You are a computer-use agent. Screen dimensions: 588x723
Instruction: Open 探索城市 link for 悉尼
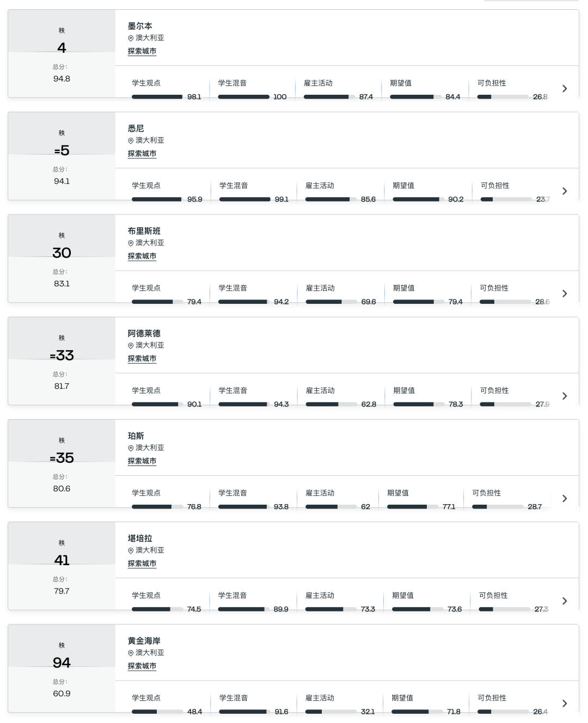pos(142,154)
